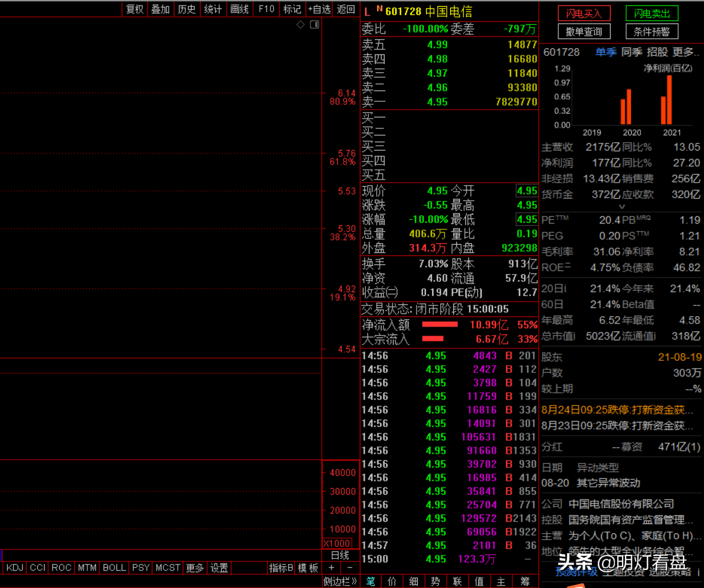Open indicator 设置 settings

click(x=219, y=568)
